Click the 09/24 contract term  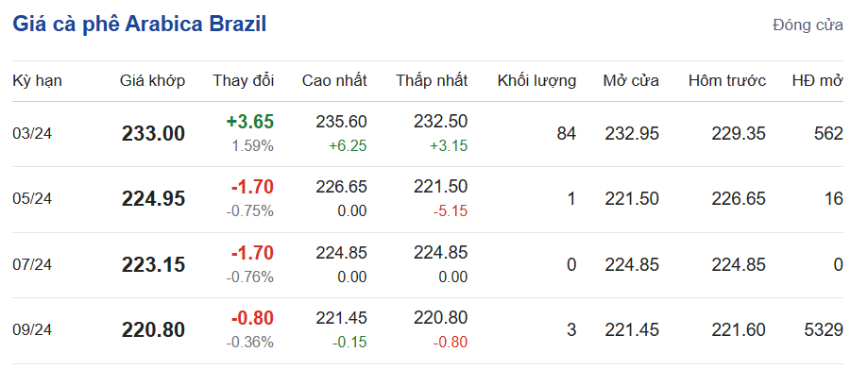point(32,330)
